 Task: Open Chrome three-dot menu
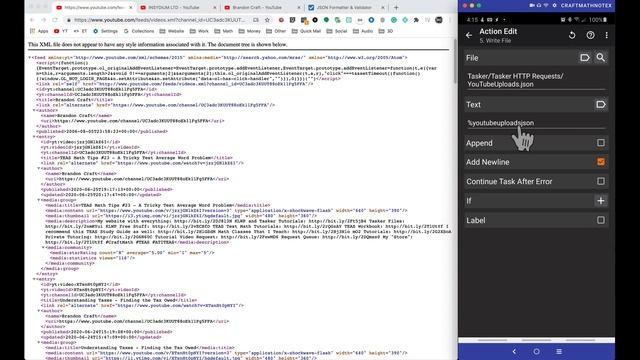coord(450,20)
